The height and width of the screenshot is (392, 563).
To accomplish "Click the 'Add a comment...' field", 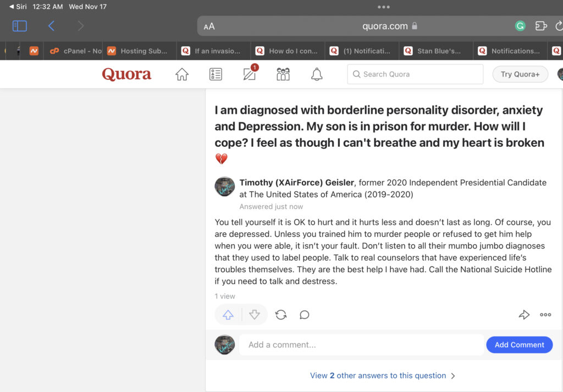I will 362,345.
